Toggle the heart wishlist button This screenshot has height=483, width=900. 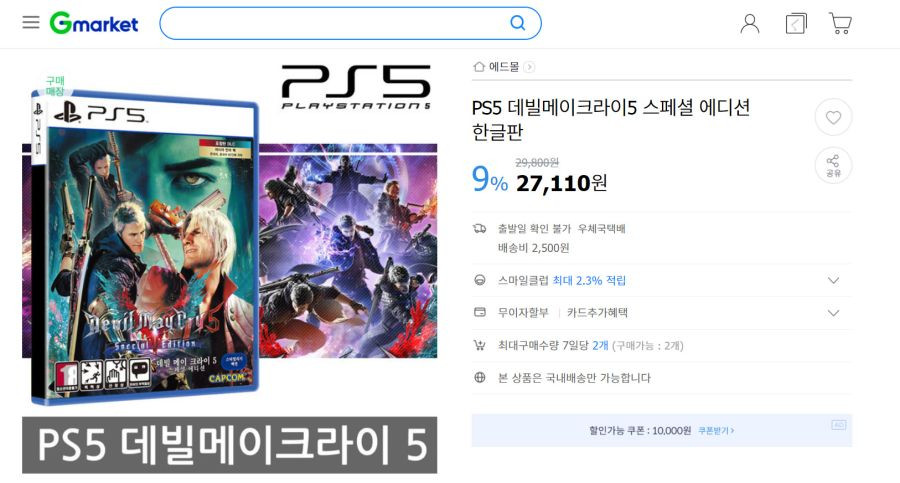coord(833,117)
